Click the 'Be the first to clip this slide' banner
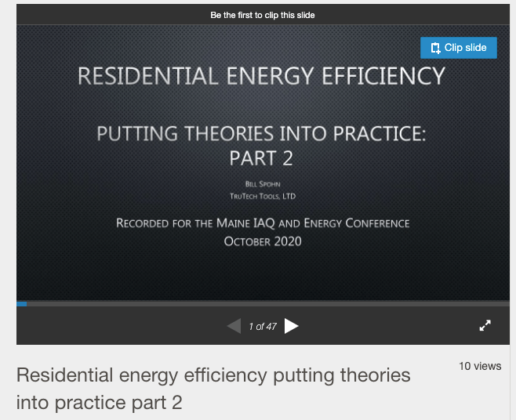The height and width of the screenshot is (420, 516). [263, 15]
